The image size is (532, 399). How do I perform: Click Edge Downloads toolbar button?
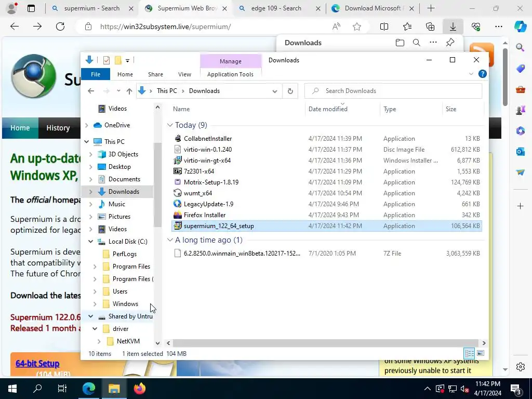pyautogui.click(x=453, y=26)
